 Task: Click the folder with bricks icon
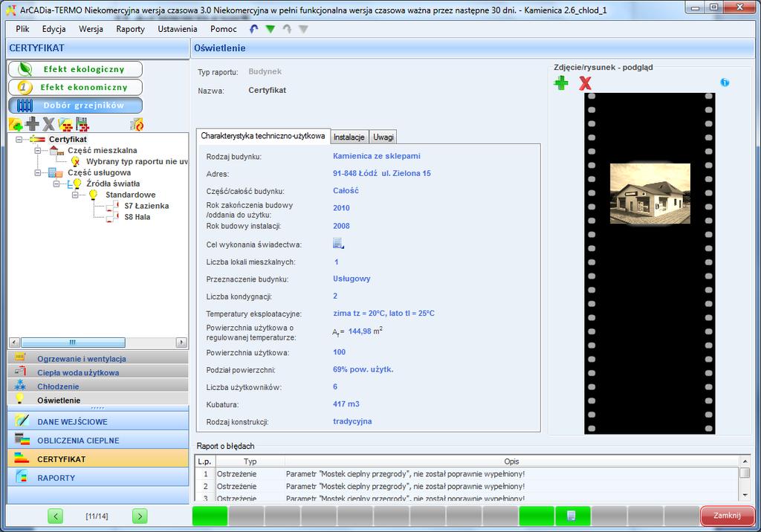coord(65,125)
